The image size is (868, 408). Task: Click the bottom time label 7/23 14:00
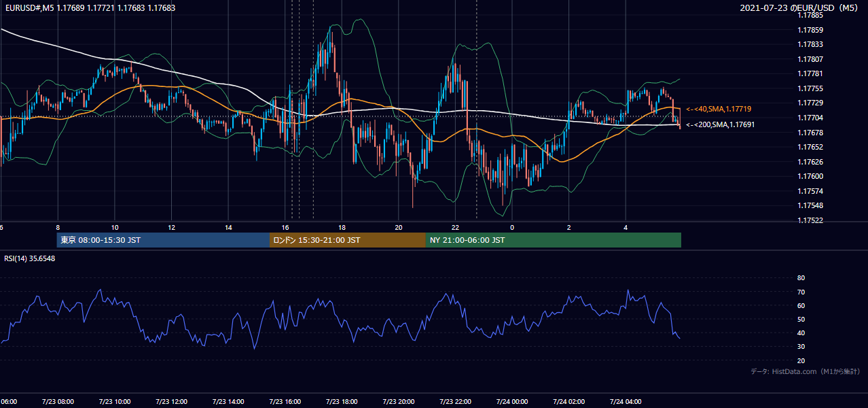click(228, 401)
